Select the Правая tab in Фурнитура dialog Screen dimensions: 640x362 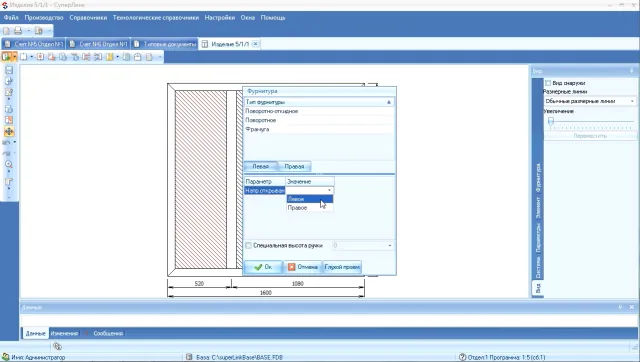click(294, 167)
